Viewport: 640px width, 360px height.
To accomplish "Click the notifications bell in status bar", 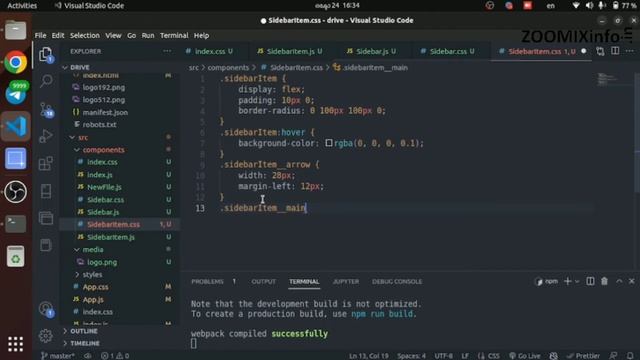I will click(x=630, y=356).
